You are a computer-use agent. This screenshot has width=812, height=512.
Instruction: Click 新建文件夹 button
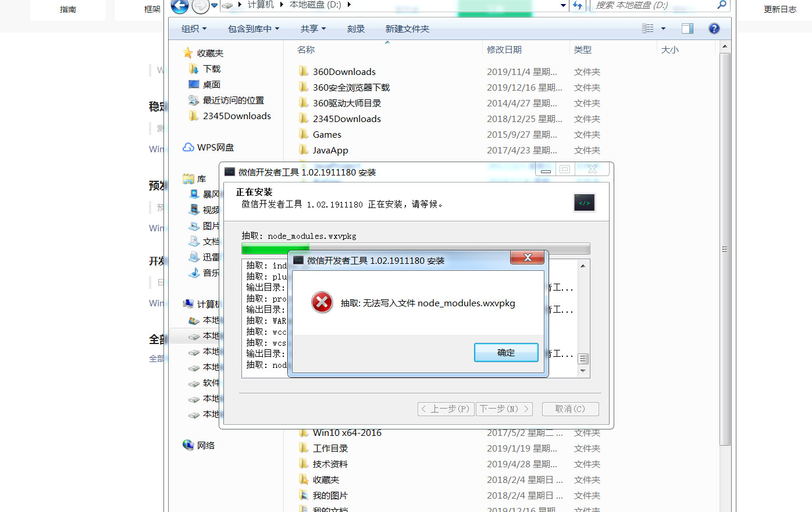pyautogui.click(x=407, y=28)
